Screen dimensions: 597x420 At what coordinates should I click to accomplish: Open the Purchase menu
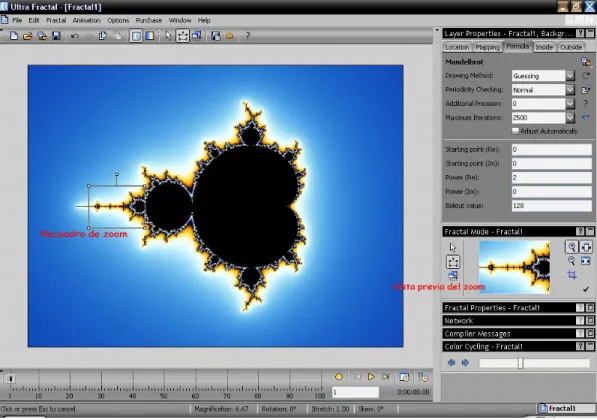149,21
